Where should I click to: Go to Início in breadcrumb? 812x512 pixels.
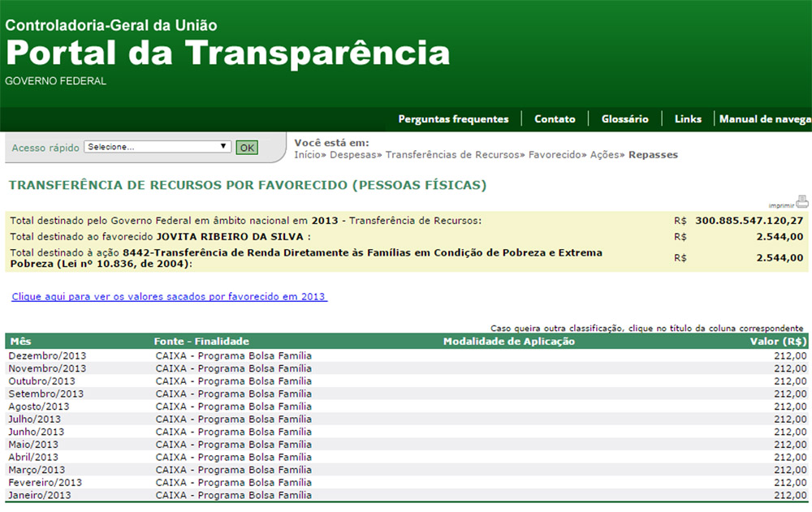[x=308, y=155]
